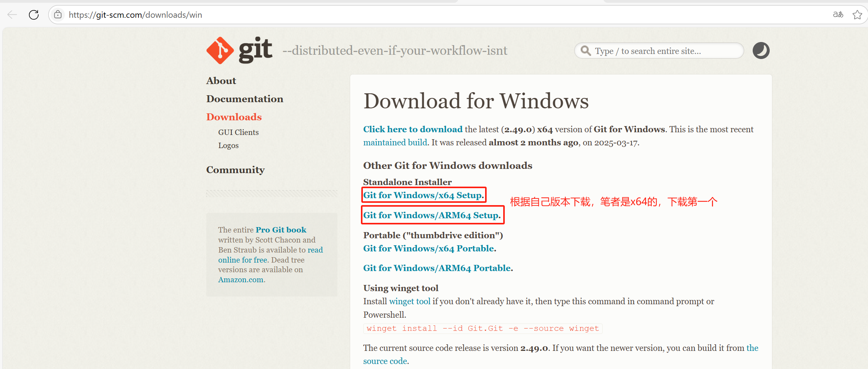Viewport: 868px width, 369px height.
Task: Click the browser back arrow
Action: point(12,15)
